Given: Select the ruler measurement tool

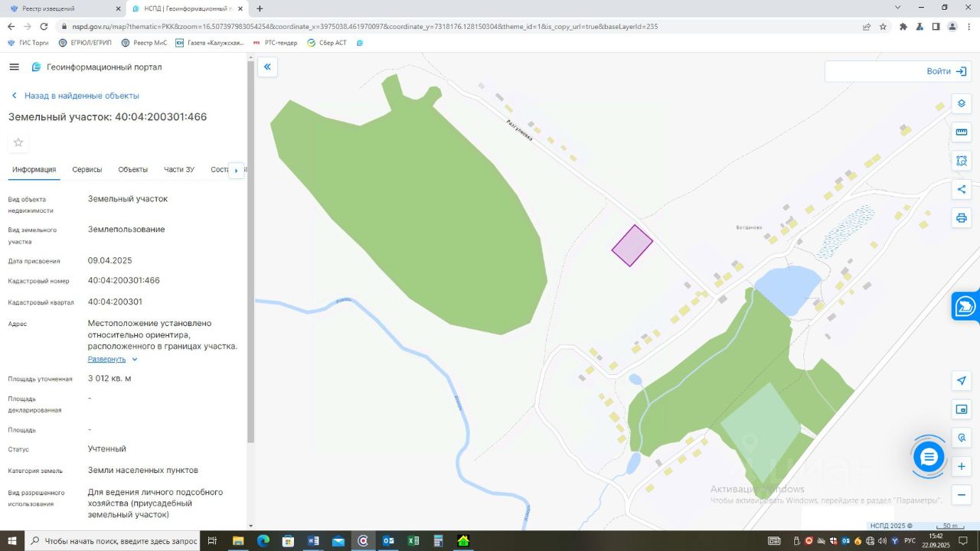Looking at the screenshot, I should coord(962,132).
